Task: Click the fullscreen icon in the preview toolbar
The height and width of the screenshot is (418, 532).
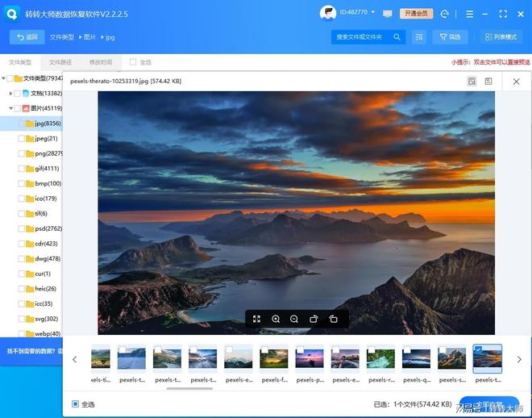Action: (x=256, y=319)
